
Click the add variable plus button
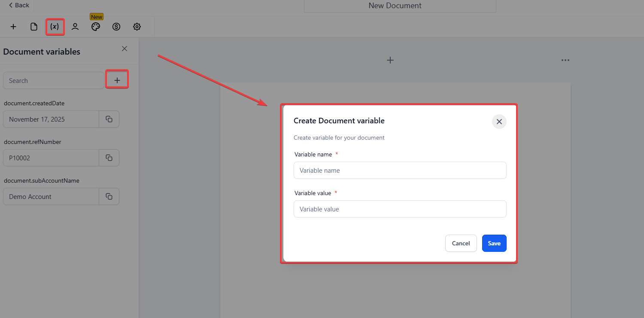[x=117, y=80]
